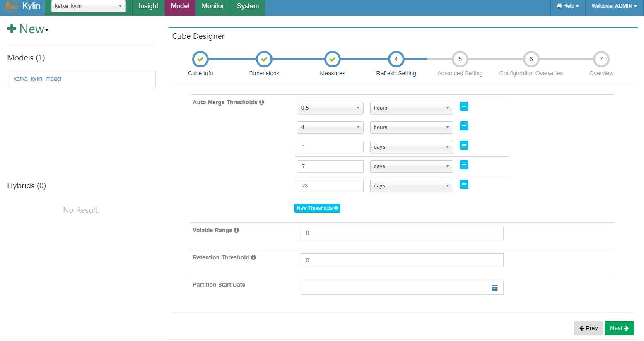Jump to step 7 Overview circle
This screenshot has width=644, height=341.
tap(601, 59)
